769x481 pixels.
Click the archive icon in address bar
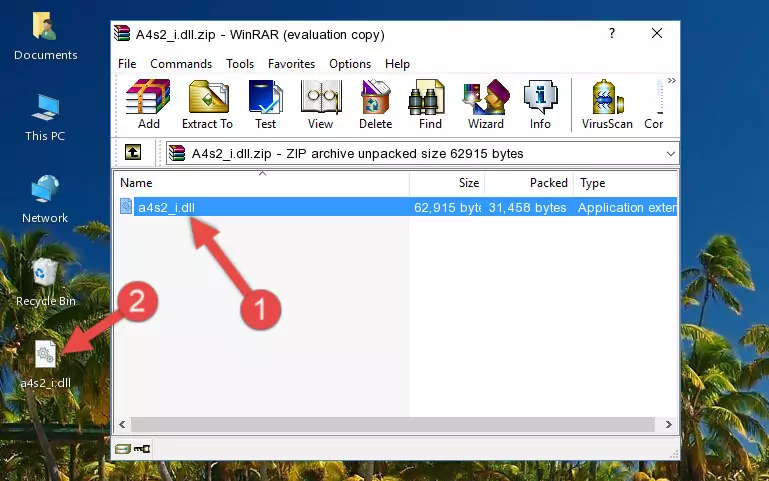click(x=177, y=153)
